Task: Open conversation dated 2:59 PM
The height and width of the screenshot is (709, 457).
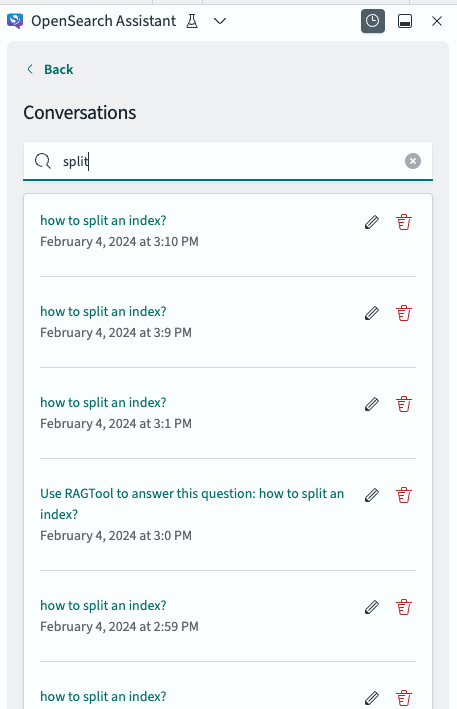Action: click(x=103, y=605)
